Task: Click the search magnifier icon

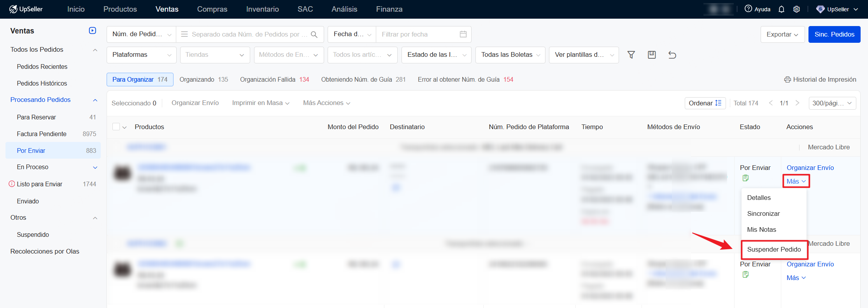Action: click(x=314, y=34)
